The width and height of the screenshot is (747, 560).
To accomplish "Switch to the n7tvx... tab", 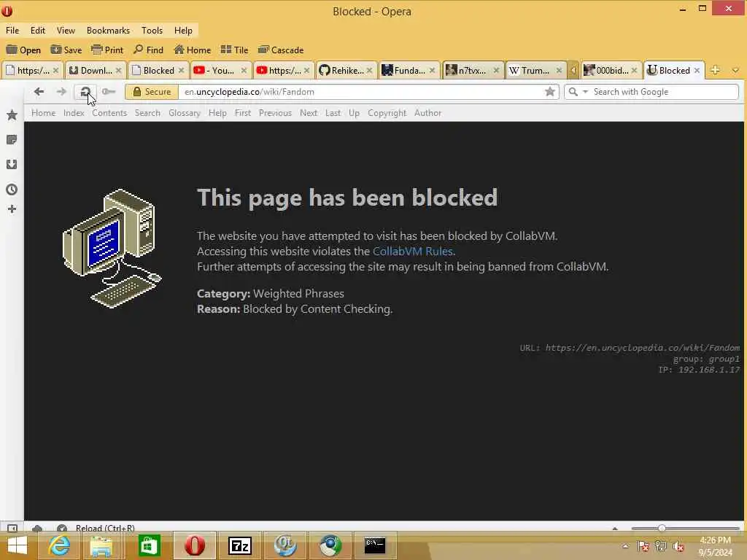I will (472, 71).
